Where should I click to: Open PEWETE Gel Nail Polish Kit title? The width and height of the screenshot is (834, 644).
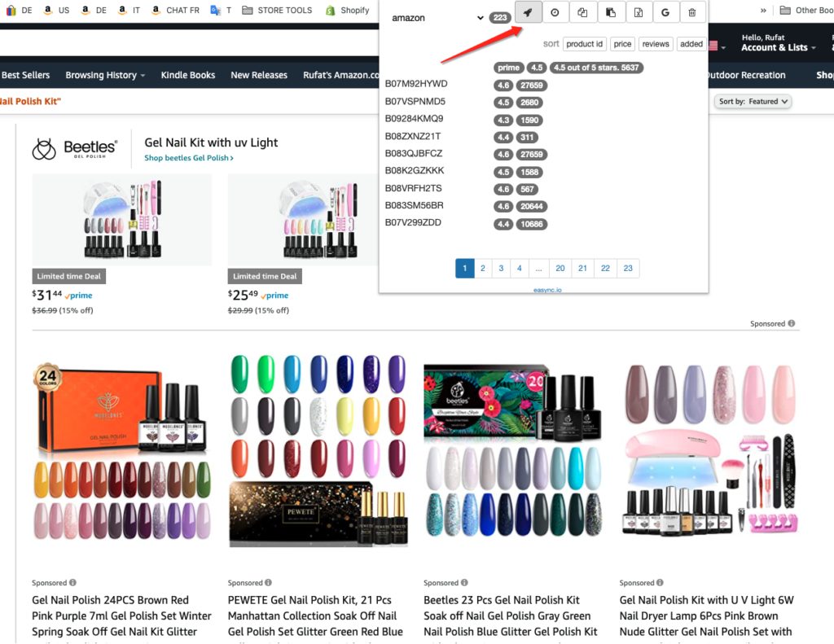click(x=315, y=616)
